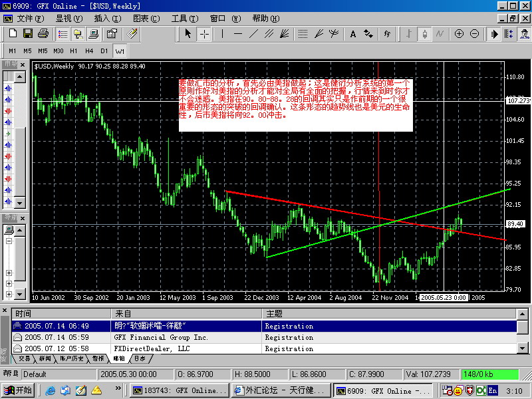Select the crosshair tool
This screenshot has height=399, width=532.
204,34
